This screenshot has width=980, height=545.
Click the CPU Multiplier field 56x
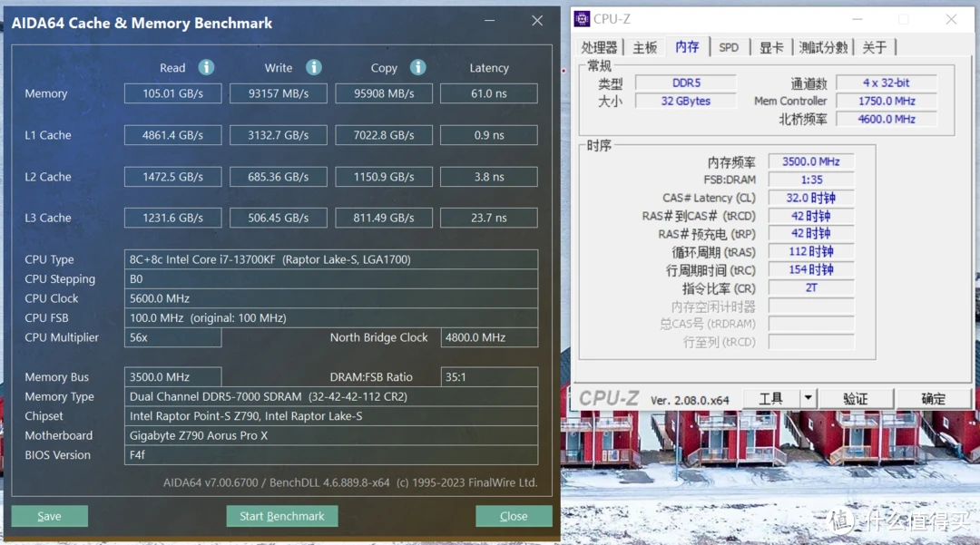pyautogui.click(x=172, y=337)
